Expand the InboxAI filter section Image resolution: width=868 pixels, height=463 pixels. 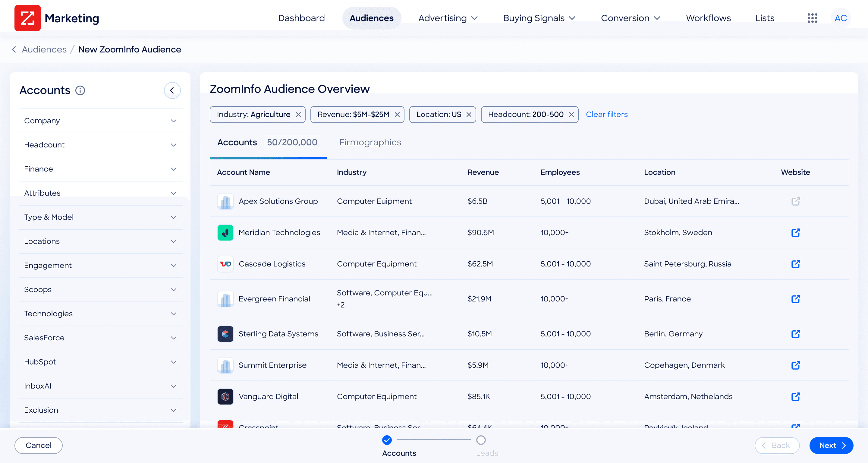click(101, 386)
